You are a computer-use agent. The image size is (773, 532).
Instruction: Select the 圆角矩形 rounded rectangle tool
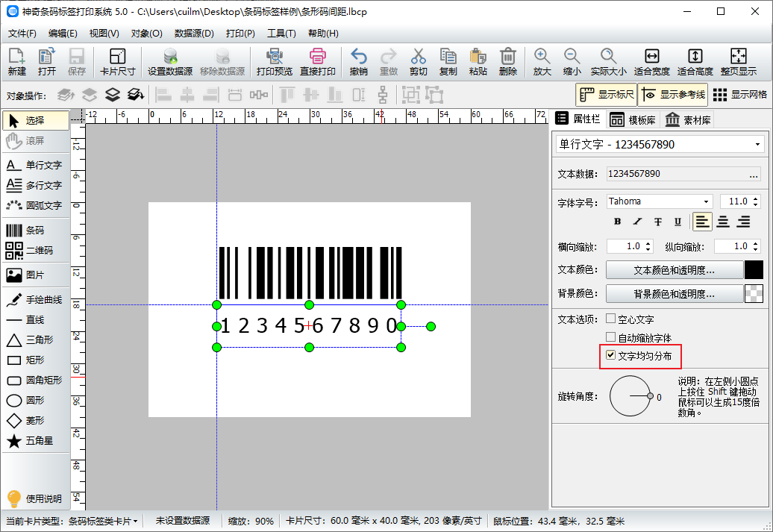[36, 380]
